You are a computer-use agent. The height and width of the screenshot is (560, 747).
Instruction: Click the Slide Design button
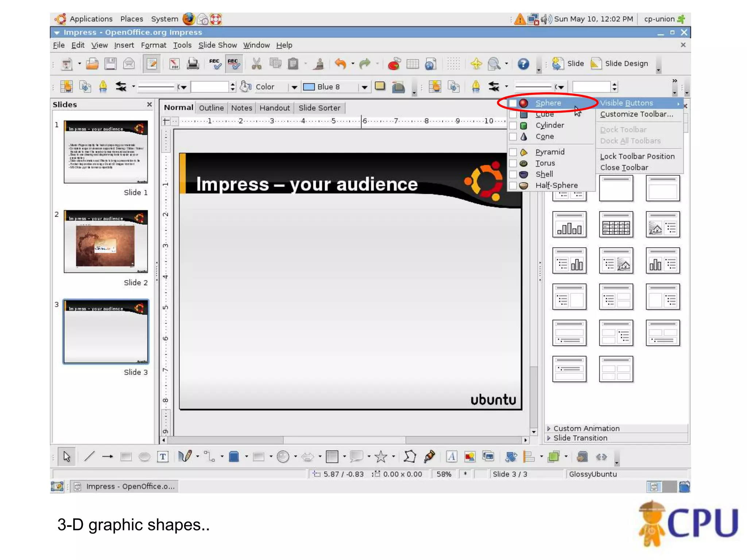619,64
